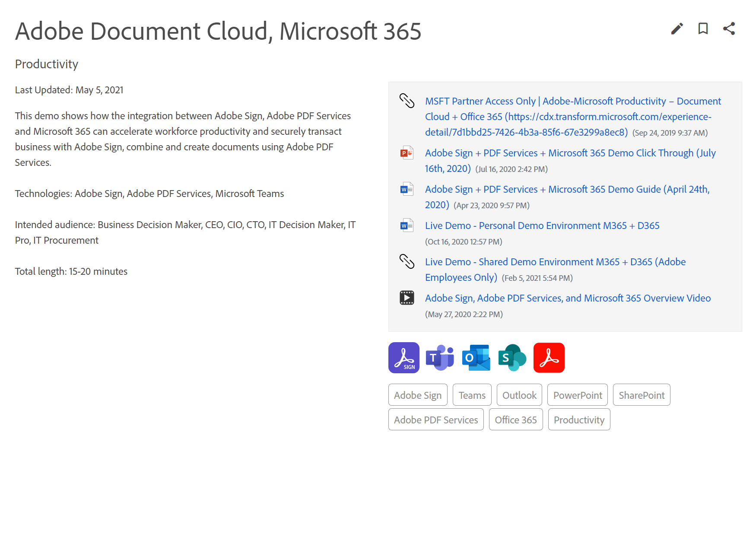Click the Jul 16, 2020 2:42 PM timestamp
This screenshot has width=756, height=534.
tap(511, 169)
